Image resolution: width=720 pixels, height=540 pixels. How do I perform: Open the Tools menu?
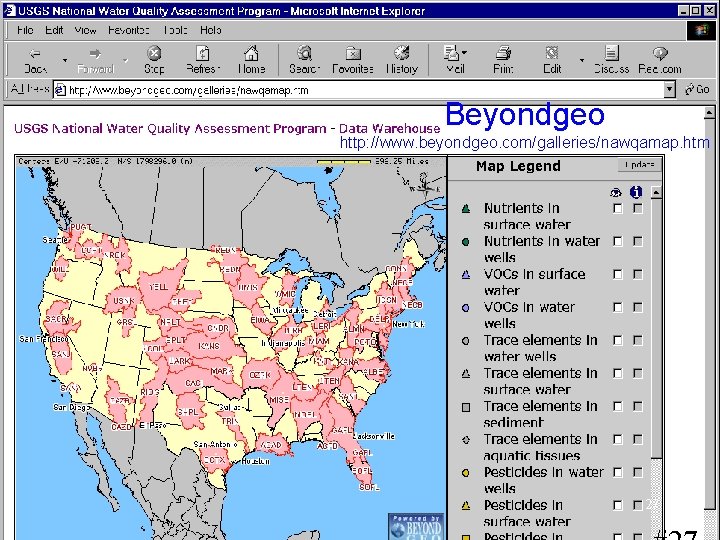[175, 30]
